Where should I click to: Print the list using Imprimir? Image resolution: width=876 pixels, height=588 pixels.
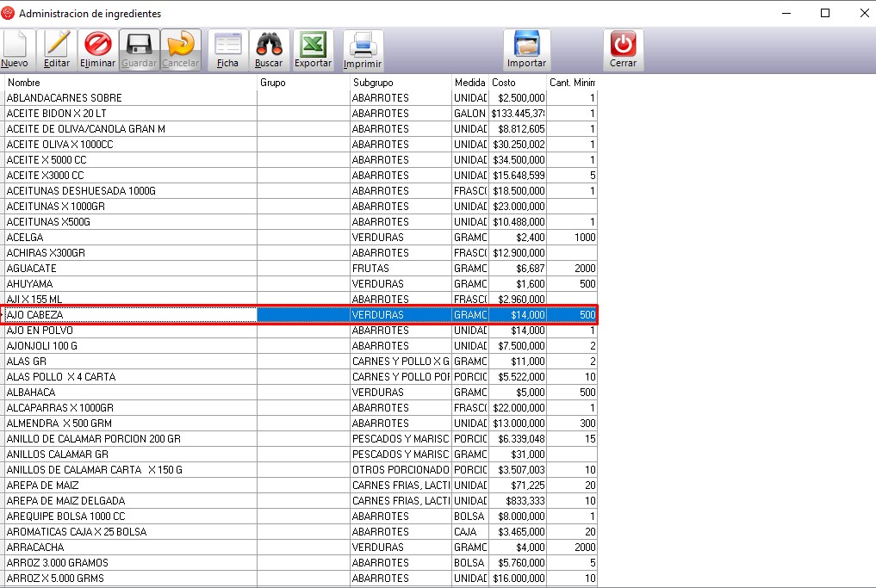pos(363,50)
